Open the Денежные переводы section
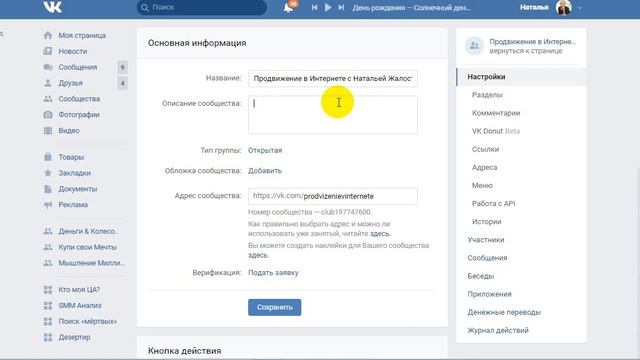The image size is (640, 360). coord(504,312)
